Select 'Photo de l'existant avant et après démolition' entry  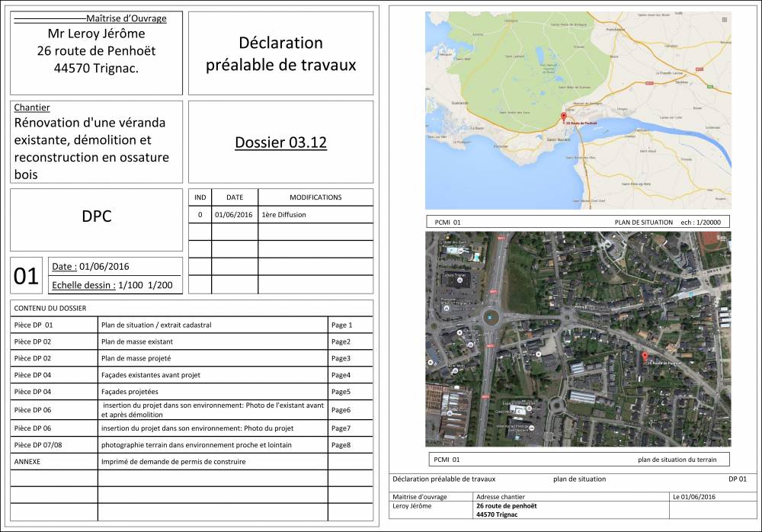[x=213, y=410]
